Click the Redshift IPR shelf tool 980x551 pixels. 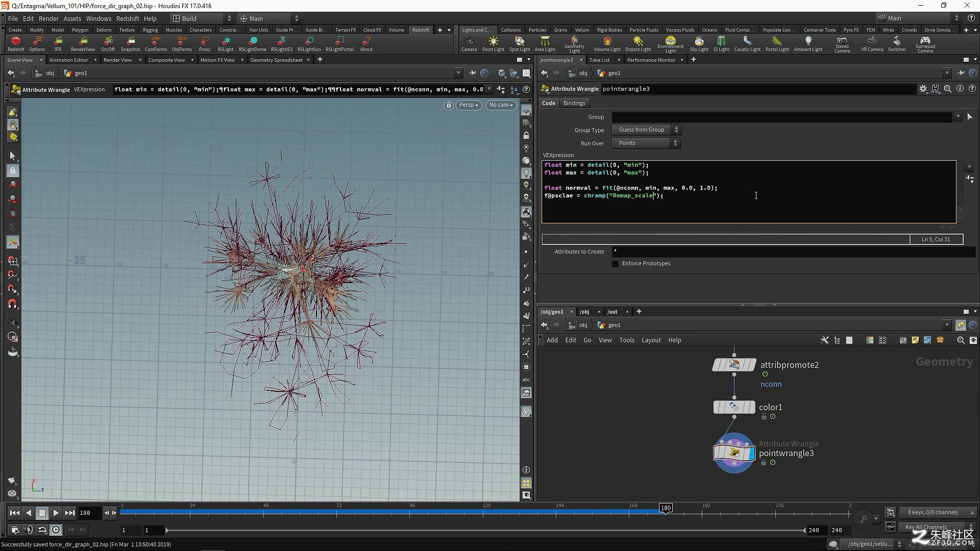(x=58, y=44)
